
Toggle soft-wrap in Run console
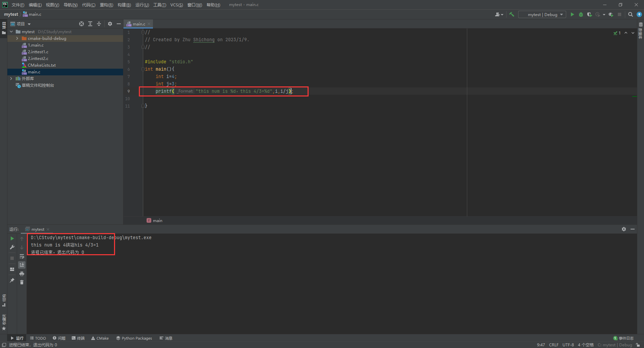click(22, 256)
